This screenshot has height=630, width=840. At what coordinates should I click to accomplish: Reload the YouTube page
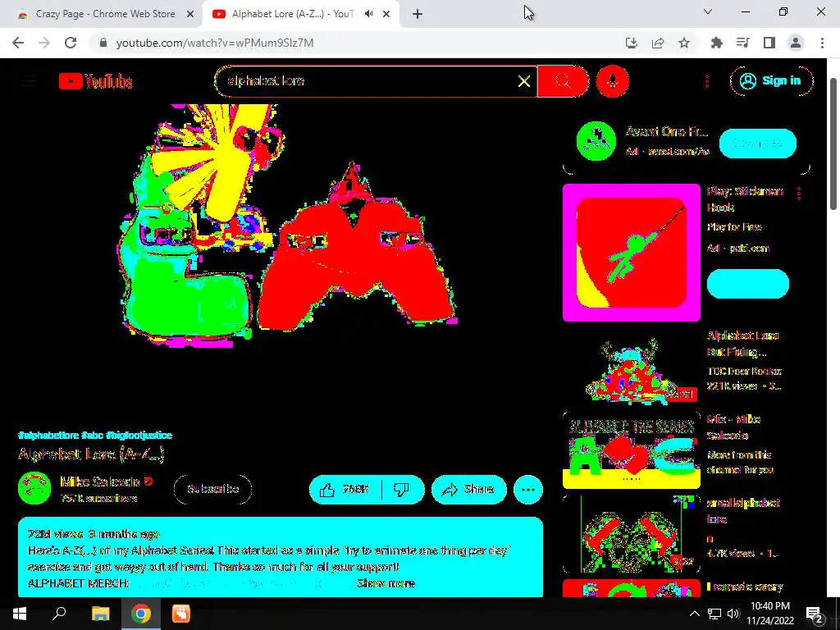tap(71, 43)
